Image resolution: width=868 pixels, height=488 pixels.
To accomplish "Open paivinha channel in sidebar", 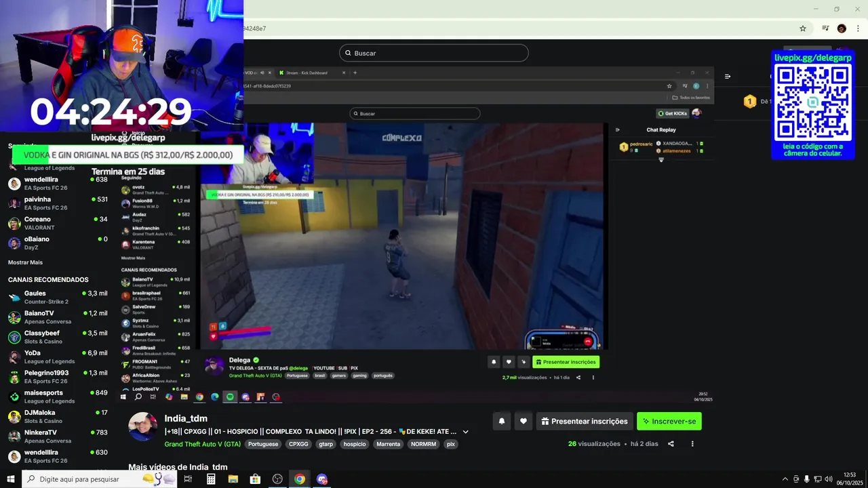I will pos(58,203).
